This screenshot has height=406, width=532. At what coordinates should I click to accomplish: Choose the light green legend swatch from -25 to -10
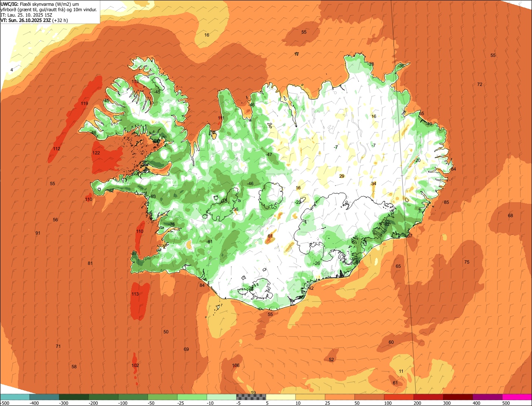(x=192, y=397)
